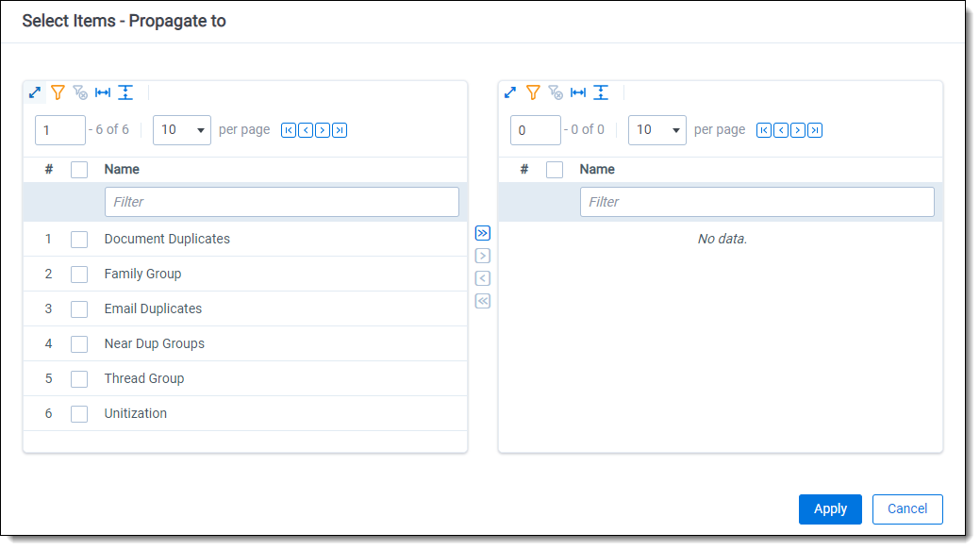The image size is (980, 550).
Task: Check the Document Duplicates checkbox
Action: pos(79,240)
